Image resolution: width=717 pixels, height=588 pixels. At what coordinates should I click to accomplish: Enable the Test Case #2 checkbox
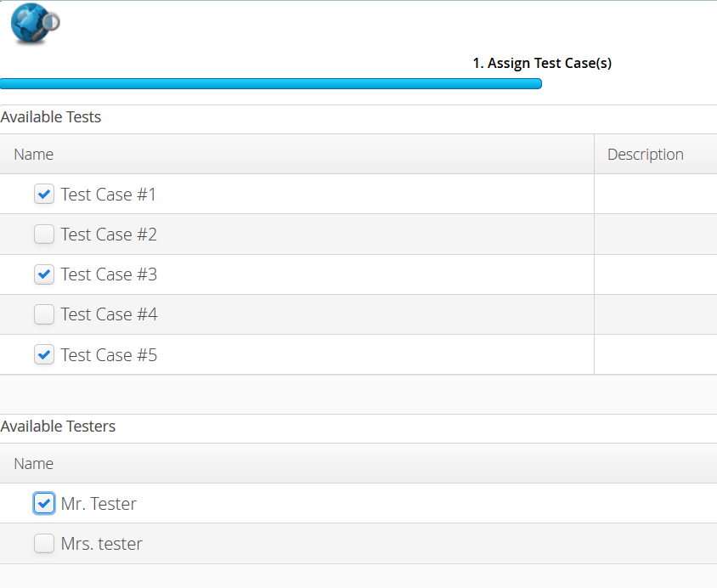pyautogui.click(x=43, y=234)
